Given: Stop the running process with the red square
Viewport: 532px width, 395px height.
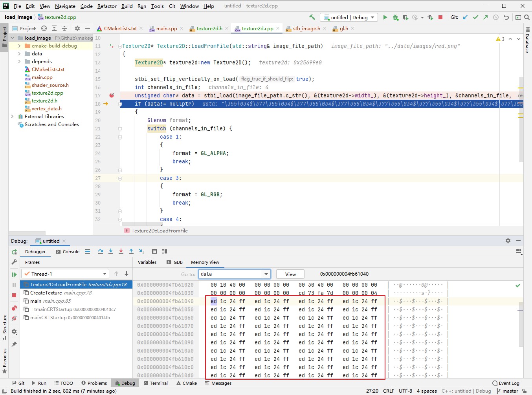Looking at the screenshot, I should (x=440, y=17).
